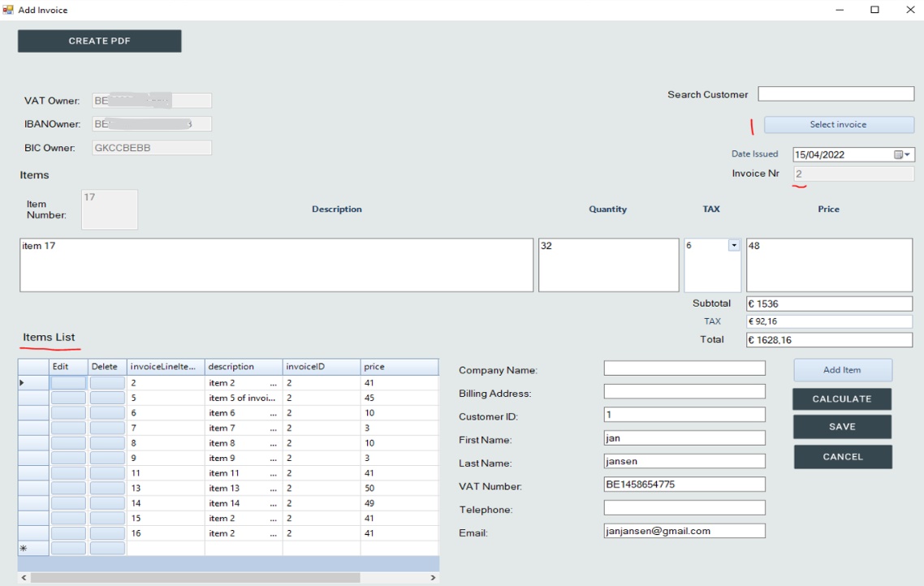Click the description column header
This screenshot has height=586, width=924.
coord(243,367)
